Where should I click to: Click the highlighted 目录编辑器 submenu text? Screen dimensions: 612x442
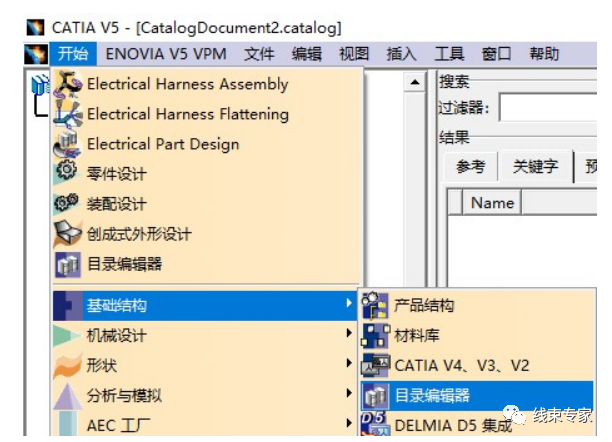point(432,396)
